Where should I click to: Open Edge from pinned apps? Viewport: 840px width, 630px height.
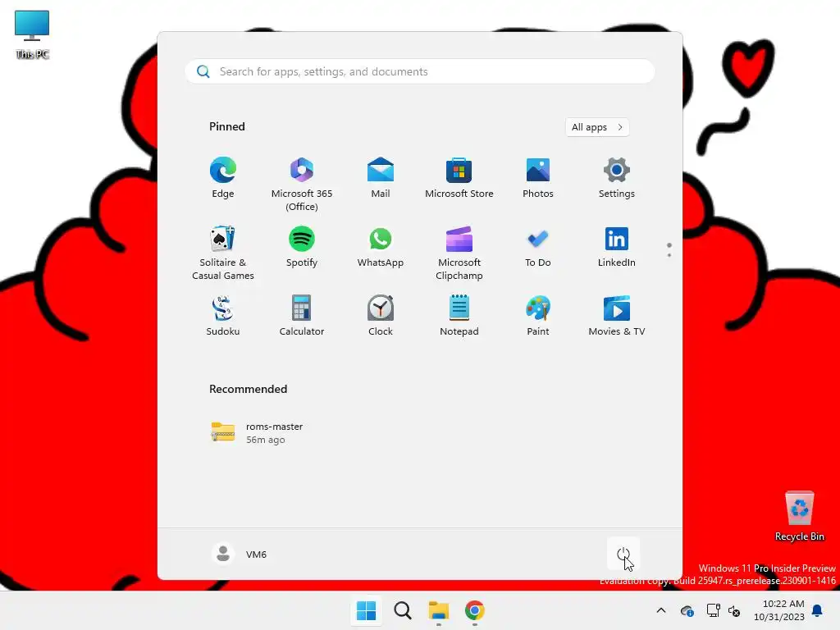pos(223,178)
